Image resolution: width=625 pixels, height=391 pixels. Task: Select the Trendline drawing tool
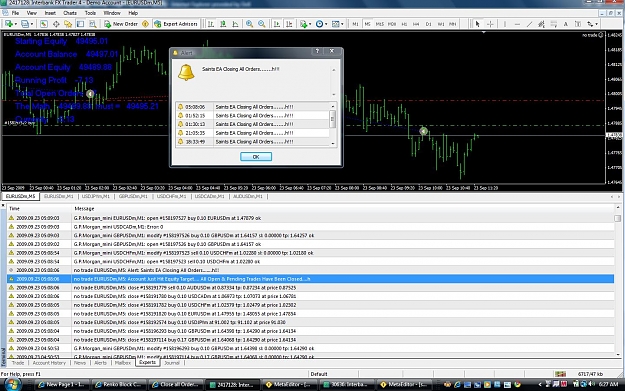point(529,24)
